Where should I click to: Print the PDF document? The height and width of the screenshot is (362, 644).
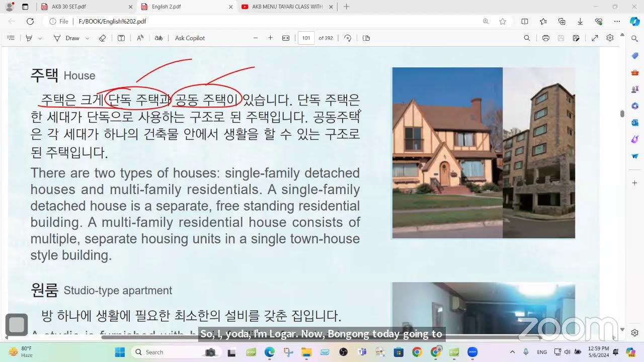tap(545, 38)
